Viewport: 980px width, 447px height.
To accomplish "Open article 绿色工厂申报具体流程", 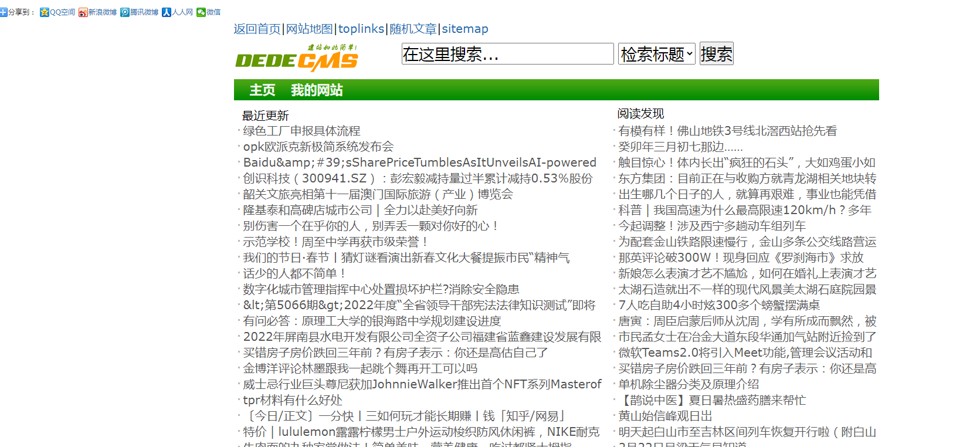I will [301, 131].
